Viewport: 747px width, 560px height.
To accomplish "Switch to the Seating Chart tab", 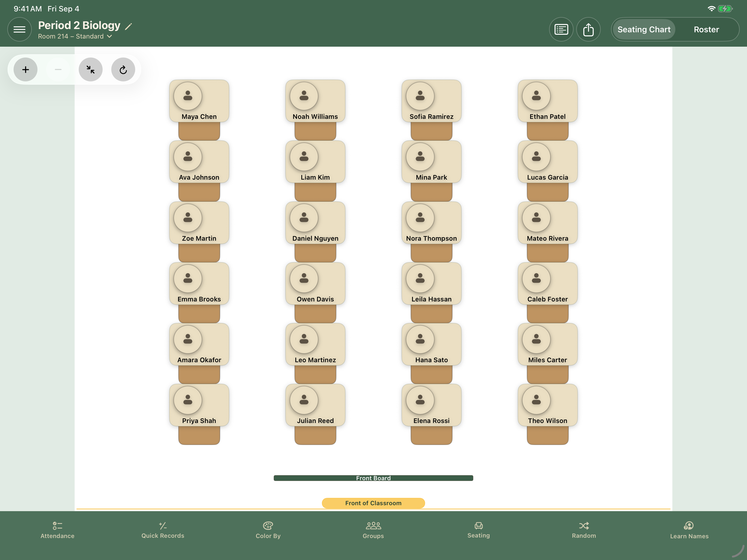I will pyautogui.click(x=644, y=29).
